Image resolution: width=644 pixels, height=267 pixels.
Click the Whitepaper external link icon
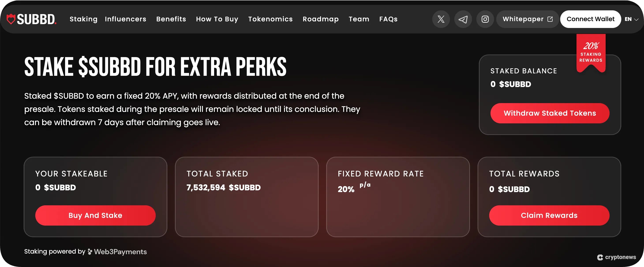pos(550,19)
